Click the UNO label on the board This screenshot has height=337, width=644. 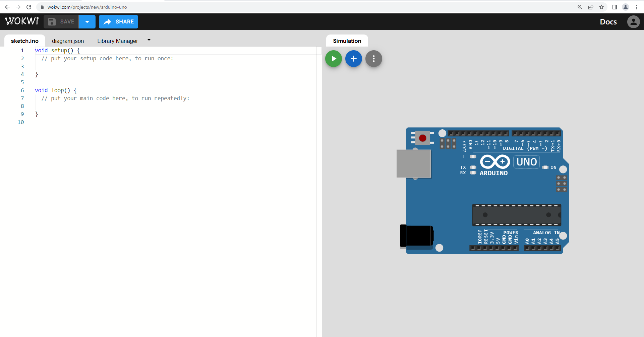(527, 162)
